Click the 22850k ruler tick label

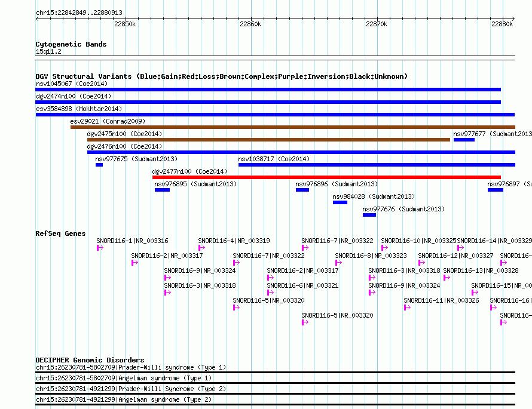[x=125, y=24]
